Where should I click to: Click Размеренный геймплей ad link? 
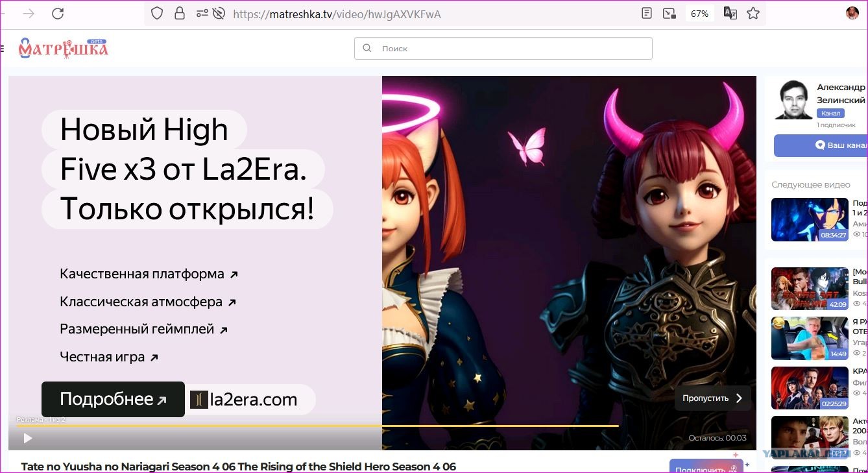(144, 329)
